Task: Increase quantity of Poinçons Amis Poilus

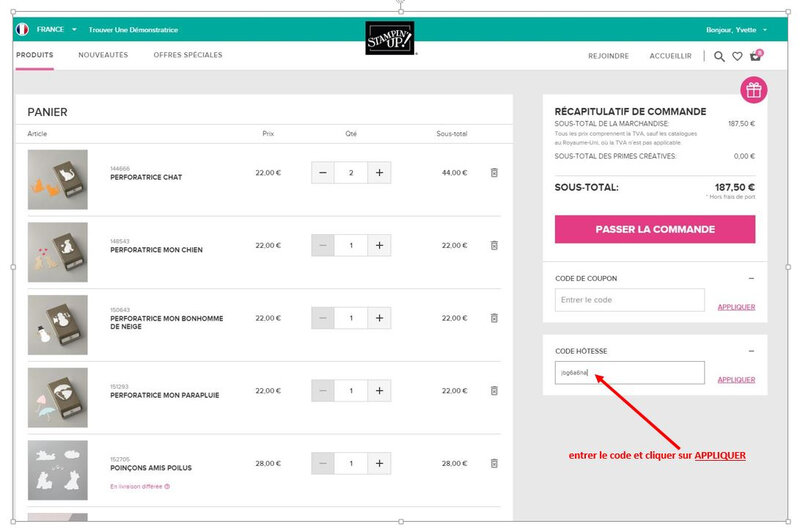Action: [x=380, y=464]
